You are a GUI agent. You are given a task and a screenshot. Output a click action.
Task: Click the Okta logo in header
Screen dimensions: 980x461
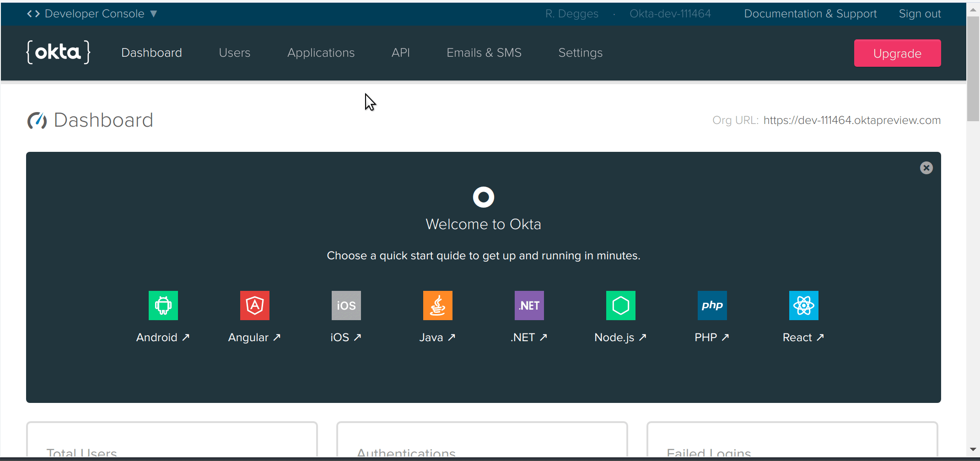pyautogui.click(x=59, y=52)
